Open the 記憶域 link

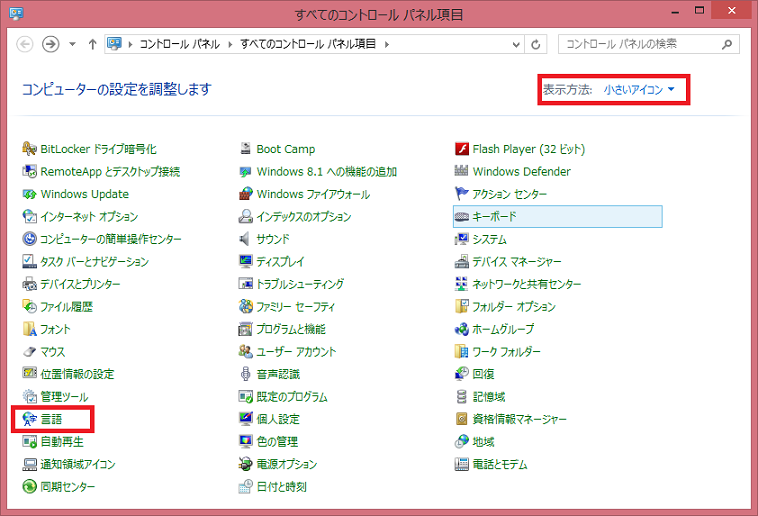coord(489,397)
